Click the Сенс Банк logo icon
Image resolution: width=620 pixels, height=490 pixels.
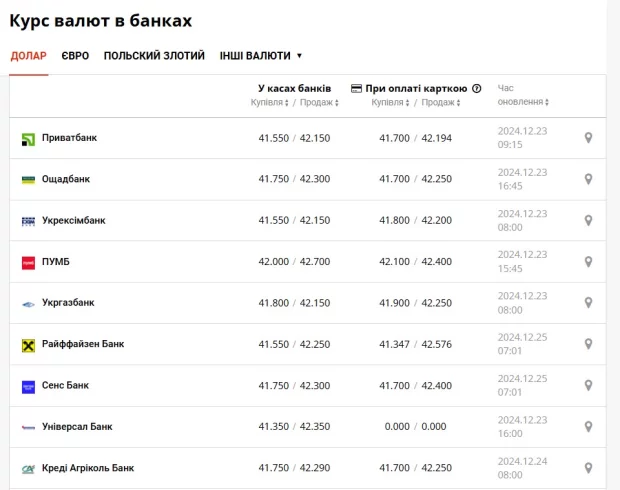28,386
